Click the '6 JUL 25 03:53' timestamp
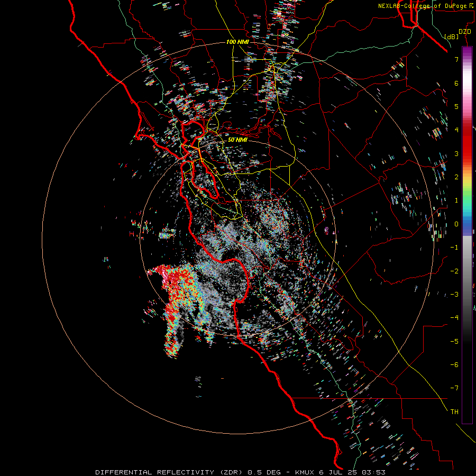The height and width of the screenshot is (476, 476). 352,472
